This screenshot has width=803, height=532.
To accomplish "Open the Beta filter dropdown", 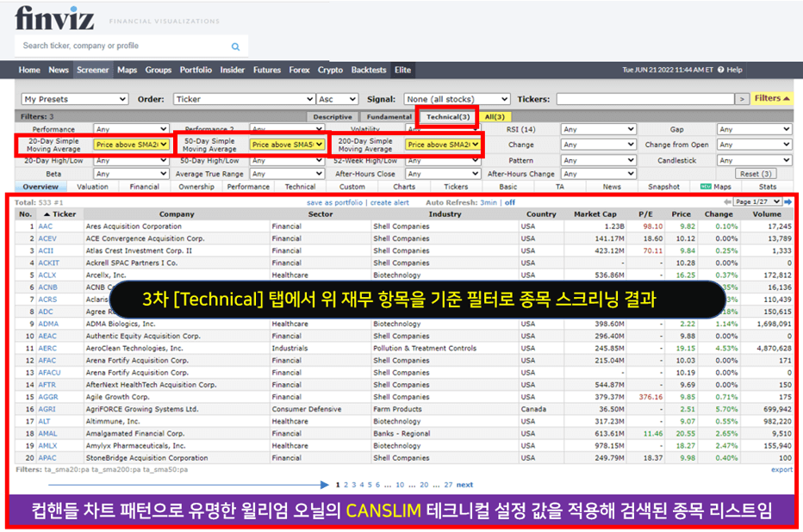I will pos(131,174).
